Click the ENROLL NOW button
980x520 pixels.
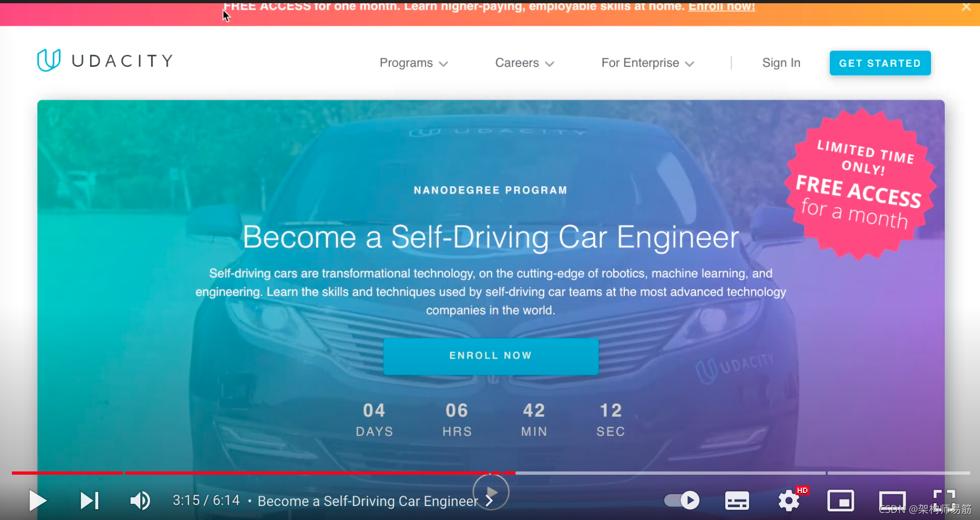(491, 356)
